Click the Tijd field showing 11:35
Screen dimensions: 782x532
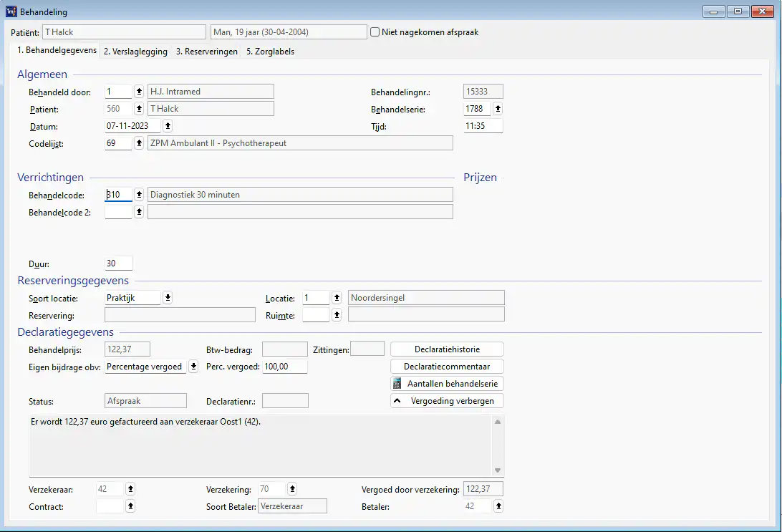[x=483, y=126]
